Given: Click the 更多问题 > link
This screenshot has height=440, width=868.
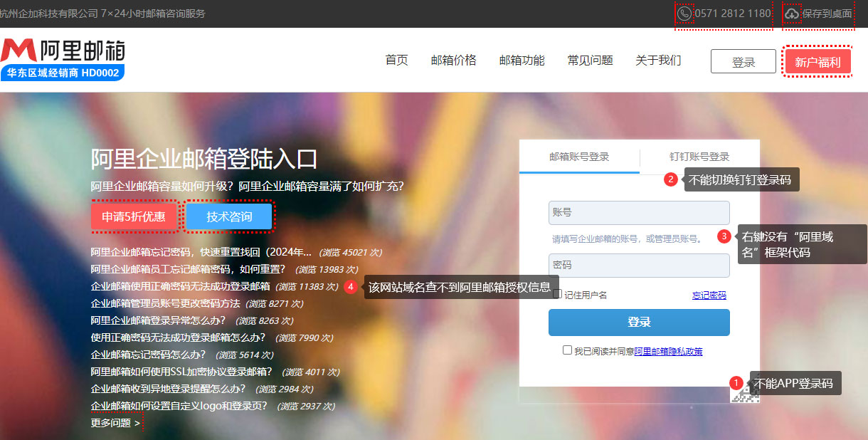Looking at the screenshot, I should tap(115, 423).
